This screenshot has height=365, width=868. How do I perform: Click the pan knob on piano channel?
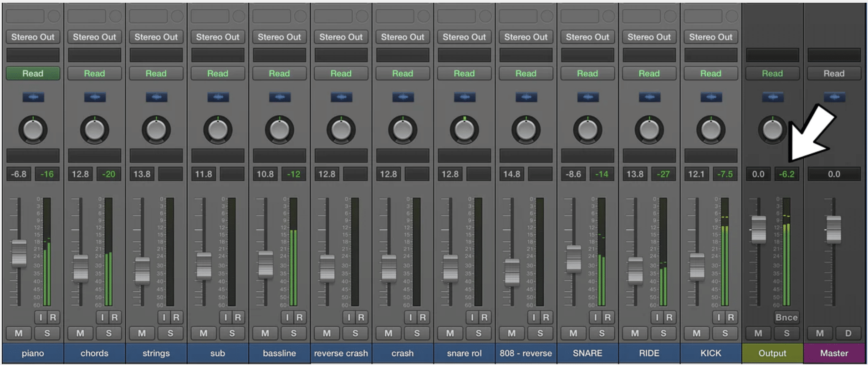(33, 130)
